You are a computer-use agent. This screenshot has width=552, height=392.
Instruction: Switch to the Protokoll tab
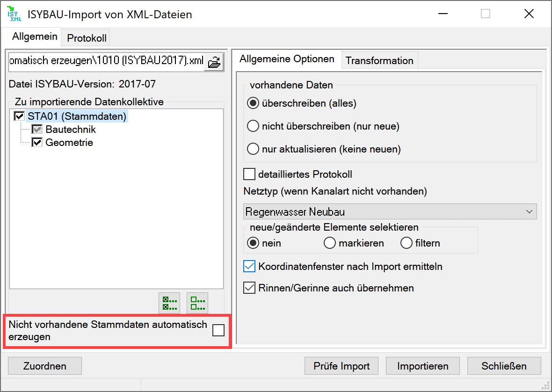pyautogui.click(x=87, y=38)
